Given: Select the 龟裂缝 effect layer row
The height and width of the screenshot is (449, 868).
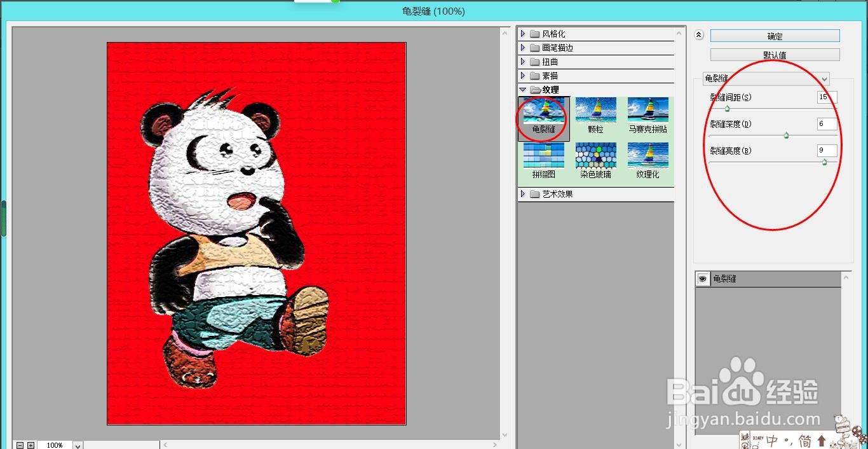Looking at the screenshot, I should [768, 279].
